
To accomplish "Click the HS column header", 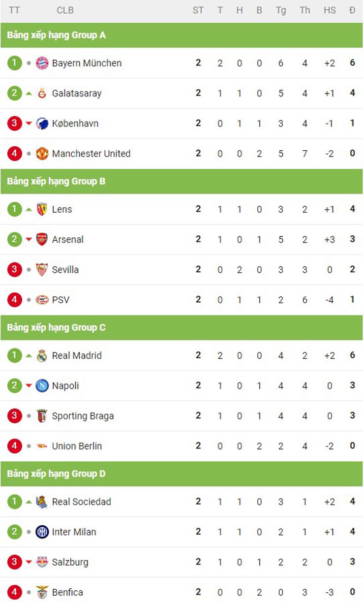I will coord(330,10).
